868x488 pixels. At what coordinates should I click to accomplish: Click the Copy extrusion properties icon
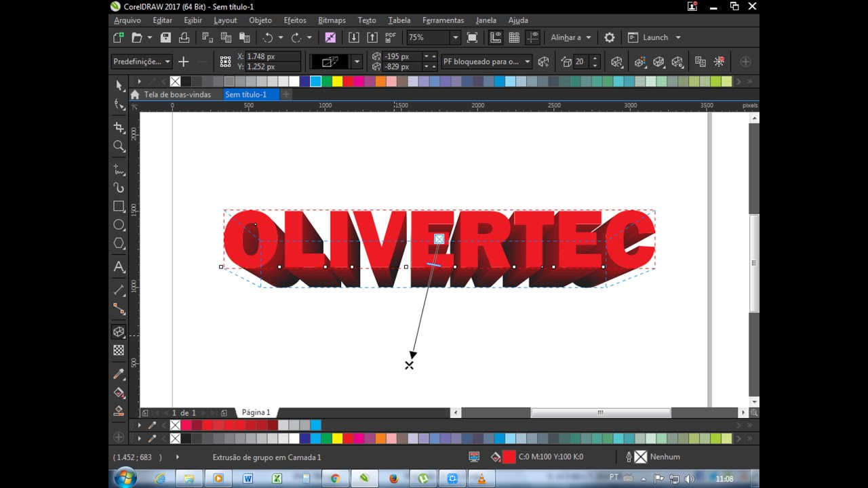pyautogui.click(x=701, y=62)
